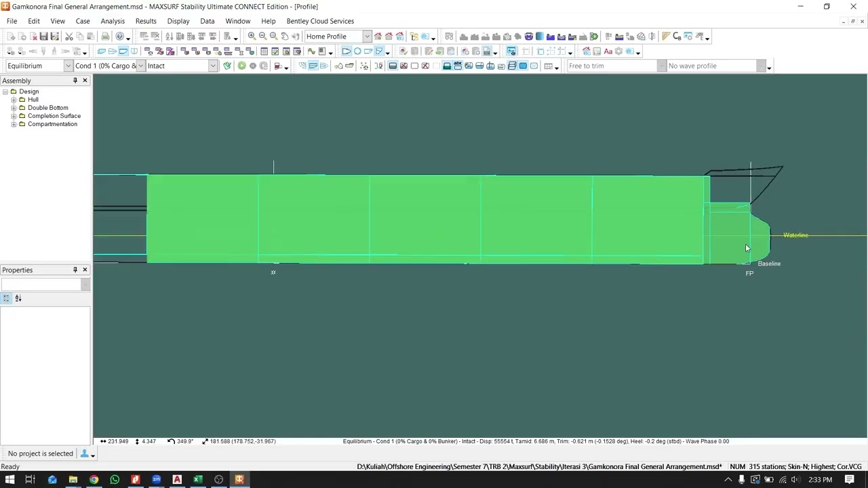Click the Cut scissors icon
Viewport: 868px width, 488px height.
point(69,37)
